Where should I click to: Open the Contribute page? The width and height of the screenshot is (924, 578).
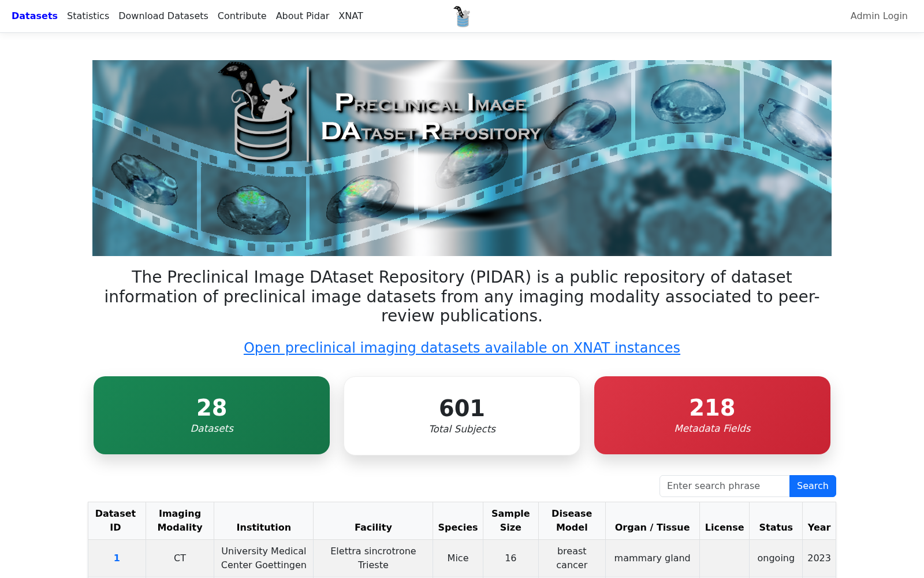coord(242,16)
